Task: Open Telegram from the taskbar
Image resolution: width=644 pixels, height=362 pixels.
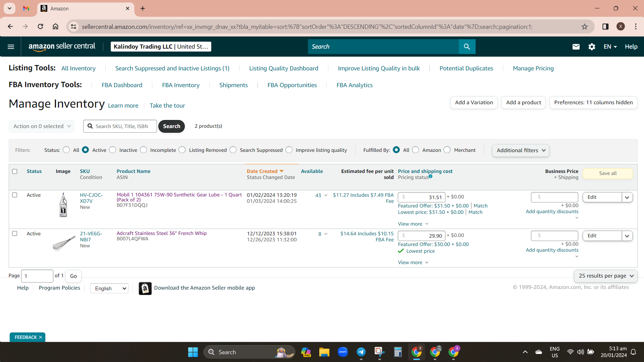Action: [361, 352]
